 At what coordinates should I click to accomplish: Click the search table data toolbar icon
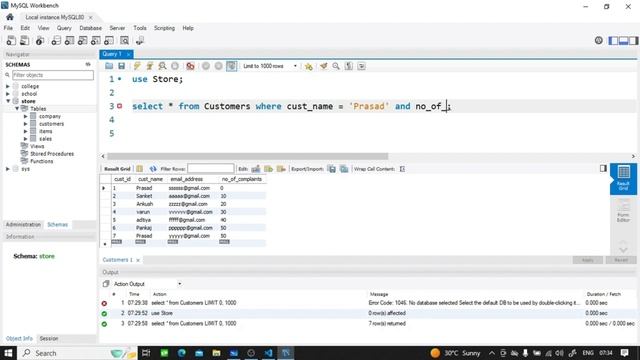(x=124, y=41)
